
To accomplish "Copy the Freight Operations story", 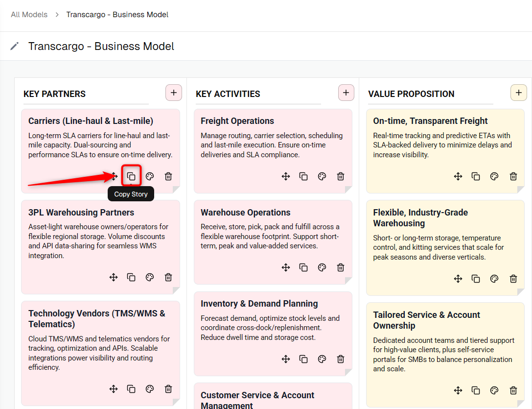I will pos(303,176).
